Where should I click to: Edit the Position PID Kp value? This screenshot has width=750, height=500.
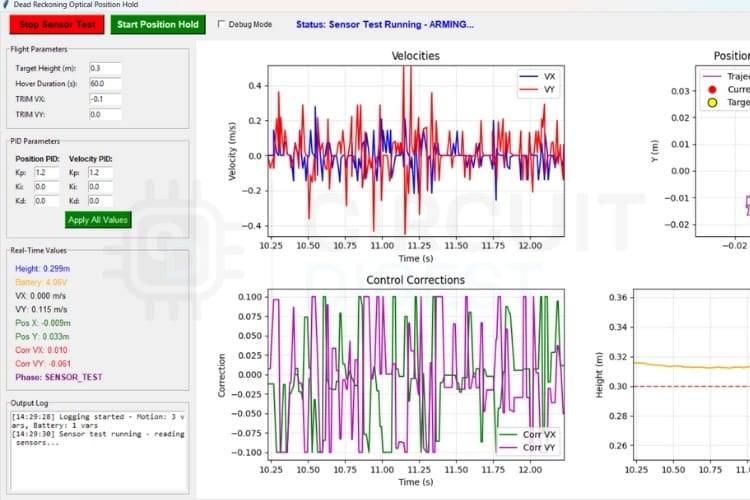coord(47,173)
